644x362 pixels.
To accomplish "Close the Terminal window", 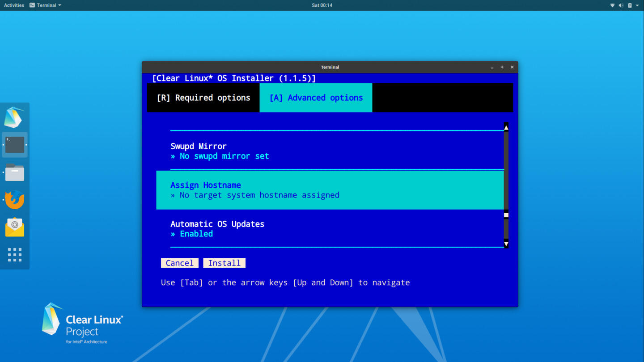I will pos(512,67).
